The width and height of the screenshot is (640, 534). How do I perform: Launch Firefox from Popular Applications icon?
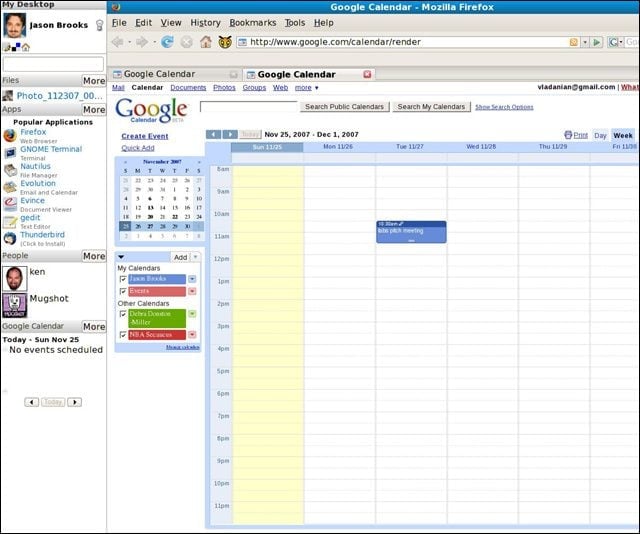[10, 135]
